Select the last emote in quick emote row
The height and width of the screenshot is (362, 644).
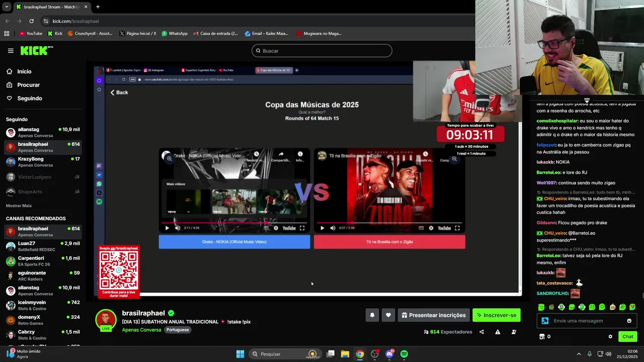[632, 307]
